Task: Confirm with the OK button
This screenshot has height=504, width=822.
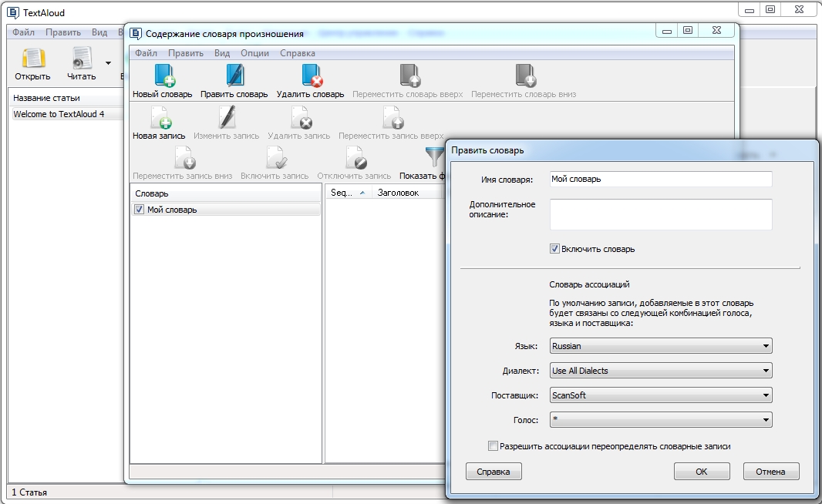Action: click(x=702, y=472)
